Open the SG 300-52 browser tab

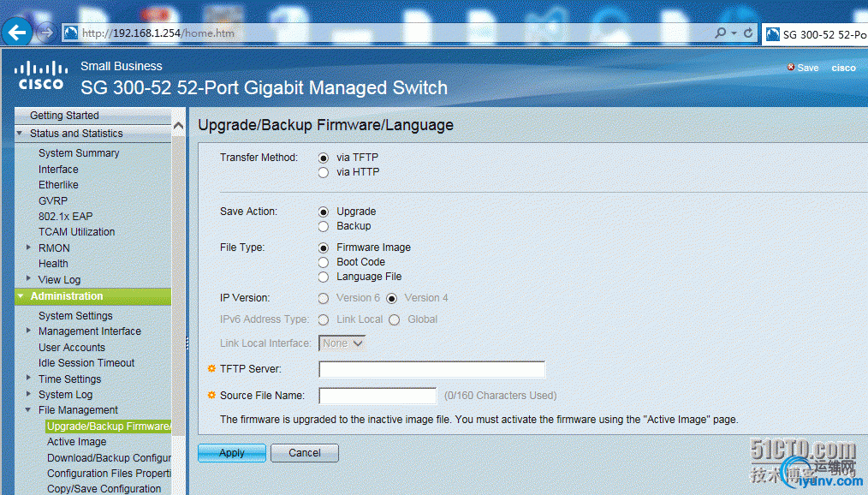point(815,34)
